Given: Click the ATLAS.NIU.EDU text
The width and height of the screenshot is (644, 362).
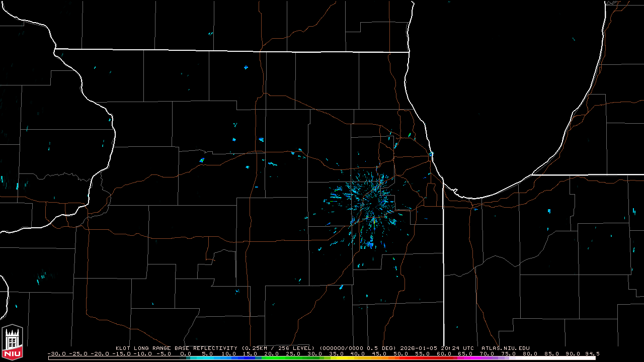Looking at the screenshot, I should 505,348.
